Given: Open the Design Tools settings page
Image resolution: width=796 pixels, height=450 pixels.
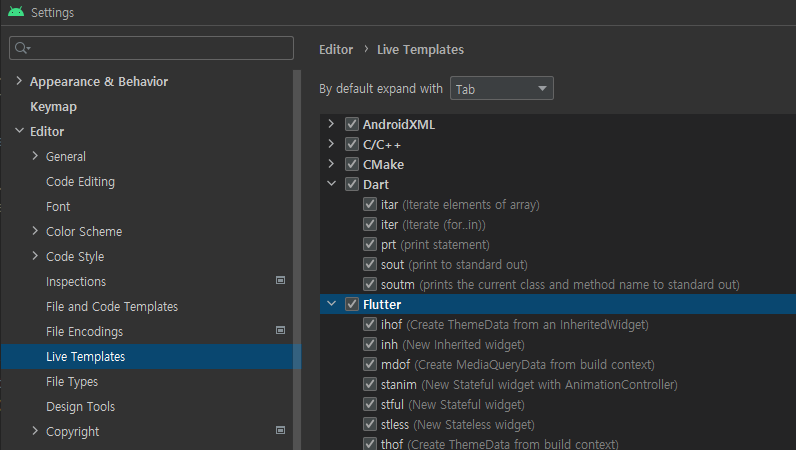Looking at the screenshot, I should click(x=80, y=406).
